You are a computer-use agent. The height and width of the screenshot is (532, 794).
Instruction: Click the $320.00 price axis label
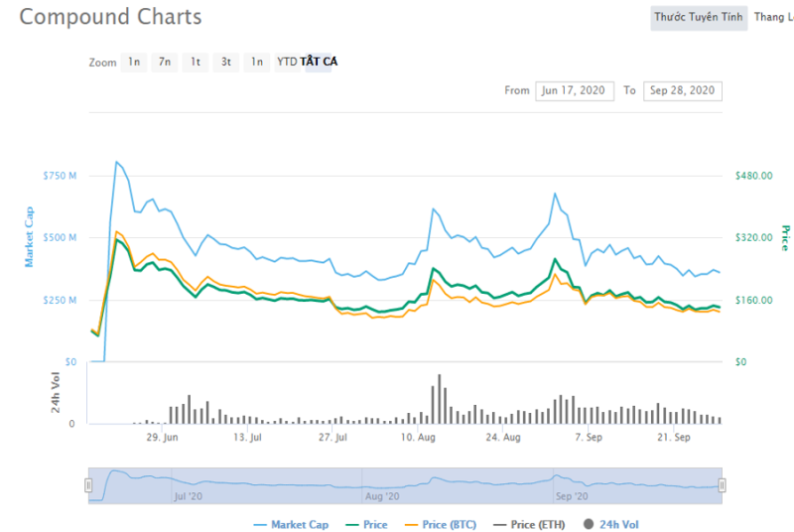point(754,238)
